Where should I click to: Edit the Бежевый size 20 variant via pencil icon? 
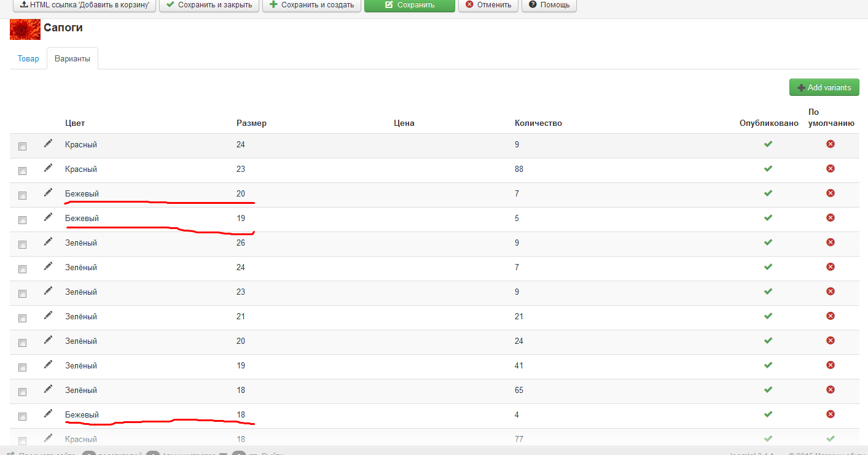click(48, 193)
